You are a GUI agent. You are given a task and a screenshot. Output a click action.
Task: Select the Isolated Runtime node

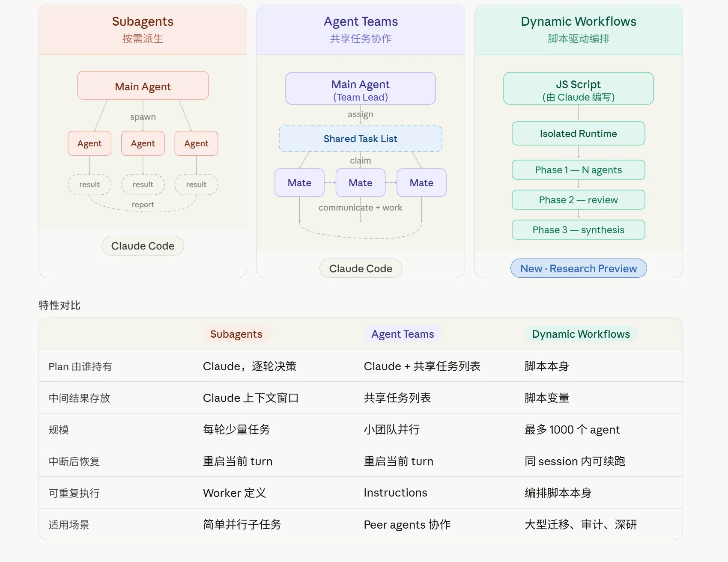coord(578,134)
